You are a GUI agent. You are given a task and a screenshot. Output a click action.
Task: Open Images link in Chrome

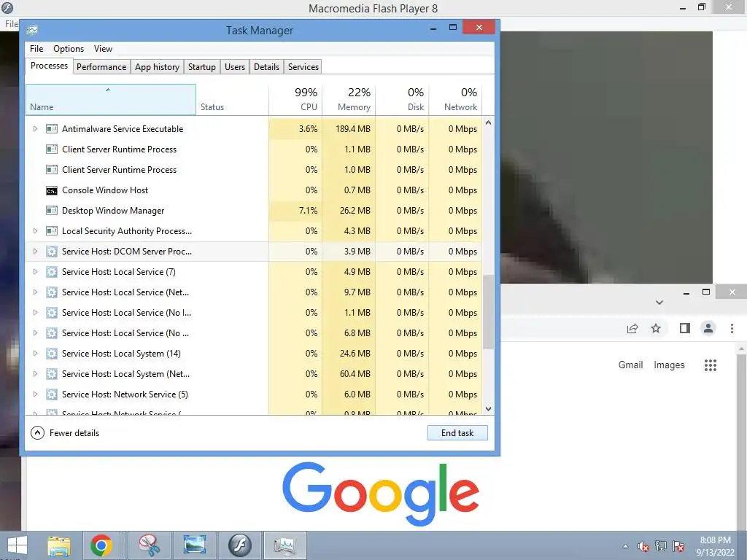[669, 365]
